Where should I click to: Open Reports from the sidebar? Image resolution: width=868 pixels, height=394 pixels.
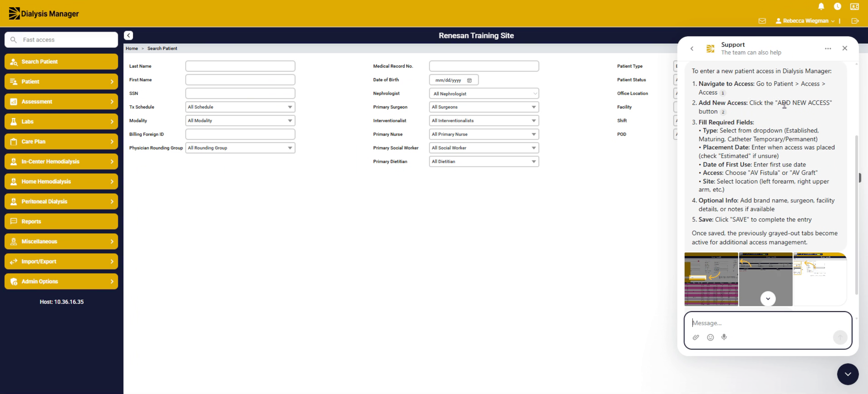pyautogui.click(x=61, y=221)
